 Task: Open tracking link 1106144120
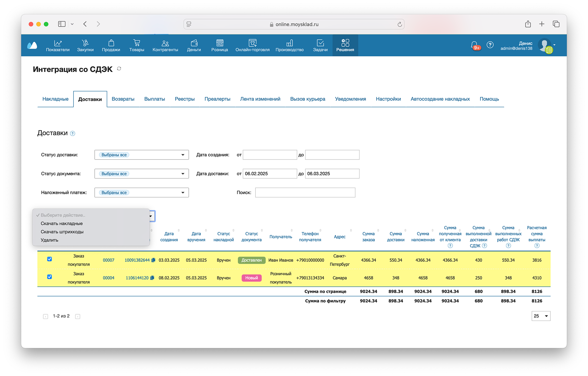137,278
